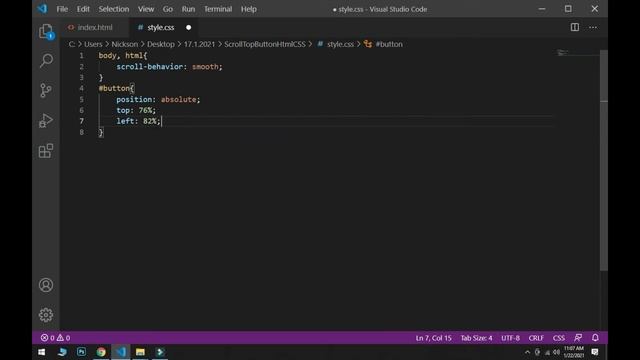Open the Source Control view
The height and width of the screenshot is (360, 640).
coord(46,91)
